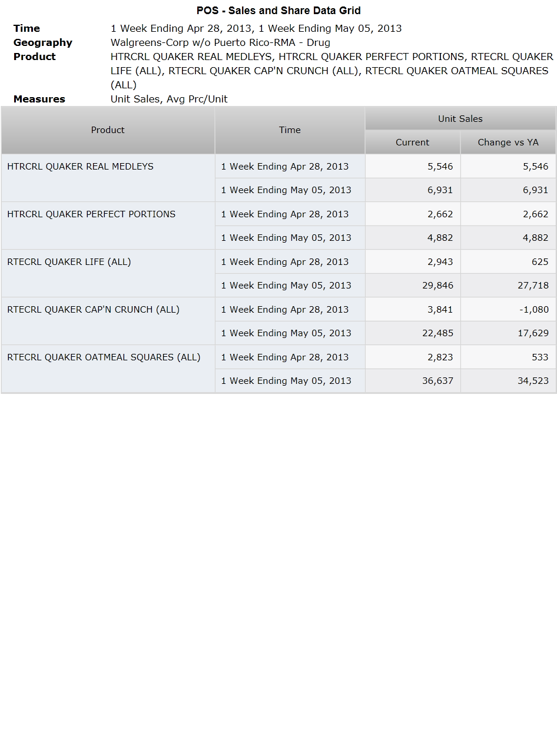
Task: Click Perfect Portions May 05 time cell
Action: (290, 238)
